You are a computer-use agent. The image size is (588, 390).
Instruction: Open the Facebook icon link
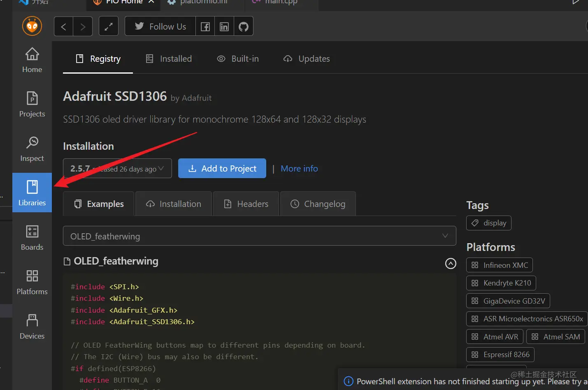click(205, 26)
